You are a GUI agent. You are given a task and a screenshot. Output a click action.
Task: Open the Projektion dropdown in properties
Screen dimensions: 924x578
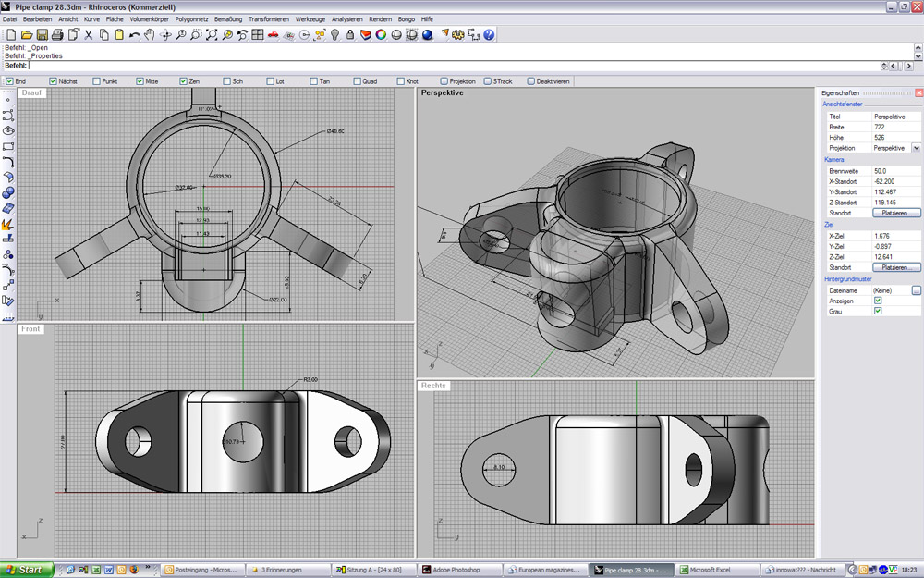[x=916, y=148]
